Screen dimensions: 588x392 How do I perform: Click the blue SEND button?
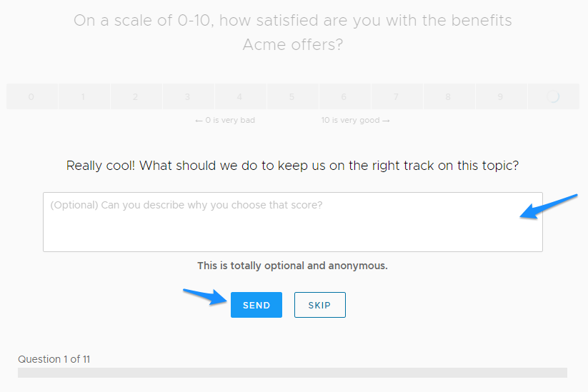click(256, 305)
